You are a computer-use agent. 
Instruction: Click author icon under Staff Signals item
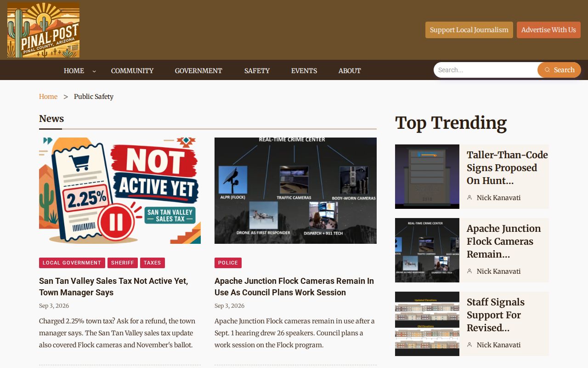(x=469, y=345)
